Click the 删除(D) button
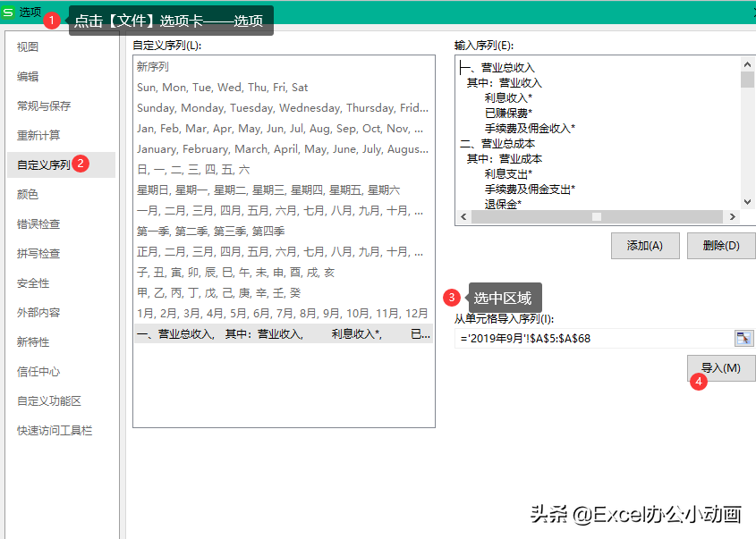This screenshot has height=539, width=756. click(721, 246)
